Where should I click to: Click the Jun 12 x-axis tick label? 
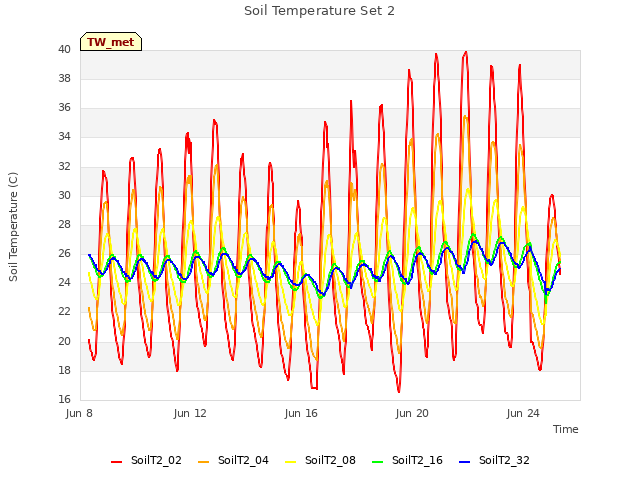[x=190, y=413]
